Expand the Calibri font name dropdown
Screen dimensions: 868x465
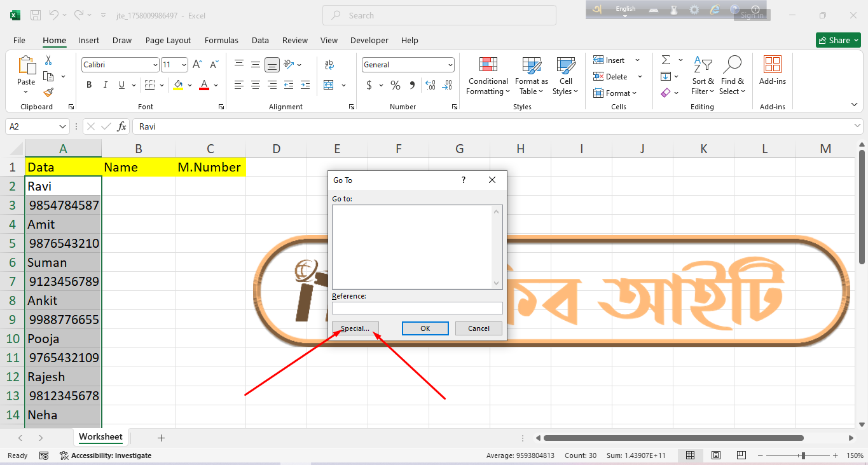click(155, 65)
